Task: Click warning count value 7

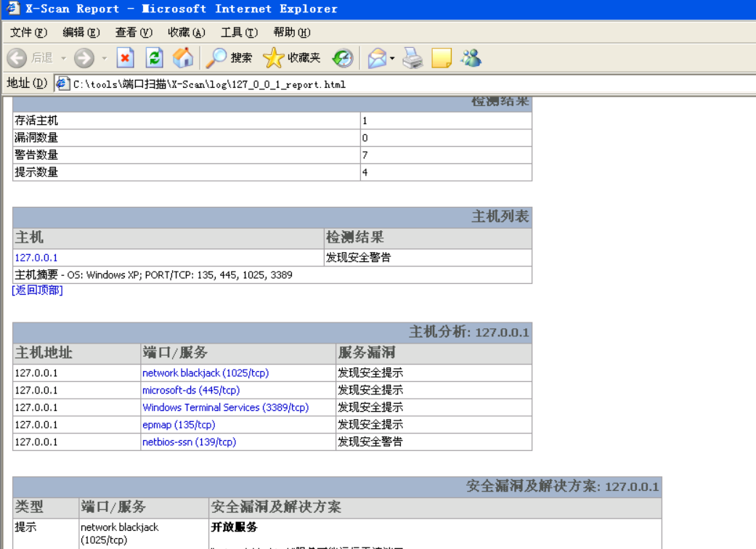Action: tap(365, 155)
